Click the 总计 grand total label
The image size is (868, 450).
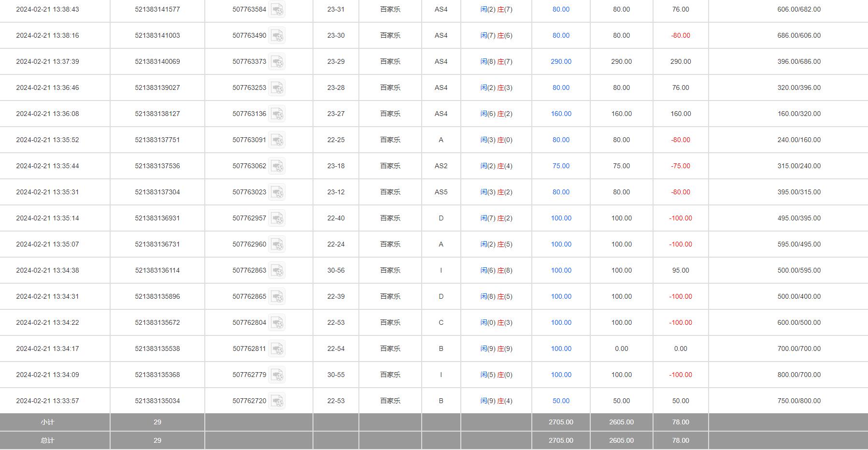pyautogui.click(x=47, y=440)
